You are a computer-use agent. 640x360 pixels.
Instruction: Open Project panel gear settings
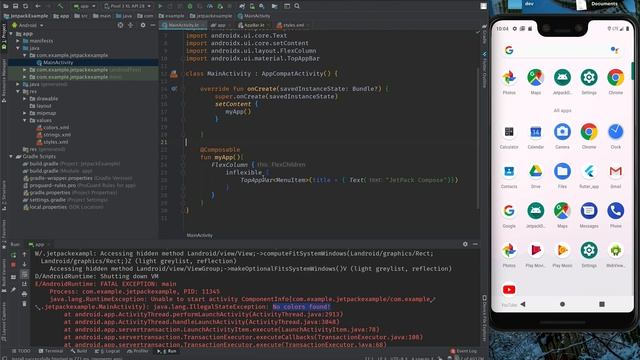point(143,25)
